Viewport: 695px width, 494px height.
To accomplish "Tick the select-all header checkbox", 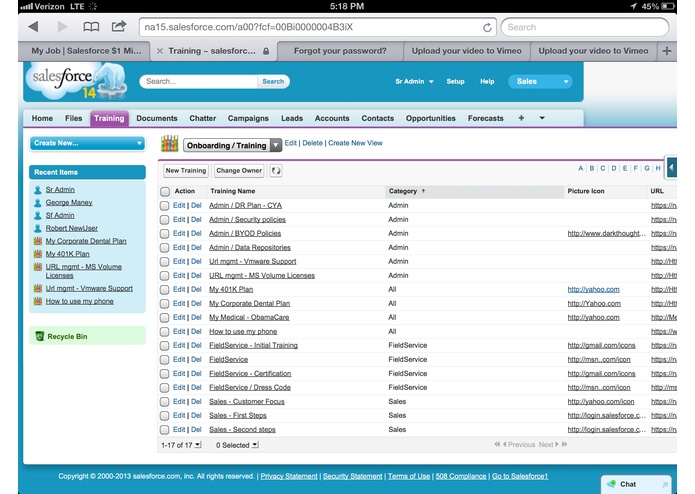I will [x=165, y=191].
